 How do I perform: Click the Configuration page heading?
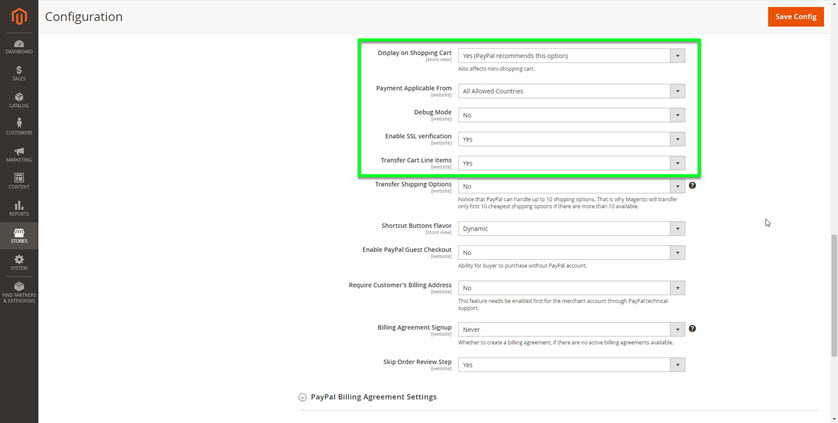[84, 17]
